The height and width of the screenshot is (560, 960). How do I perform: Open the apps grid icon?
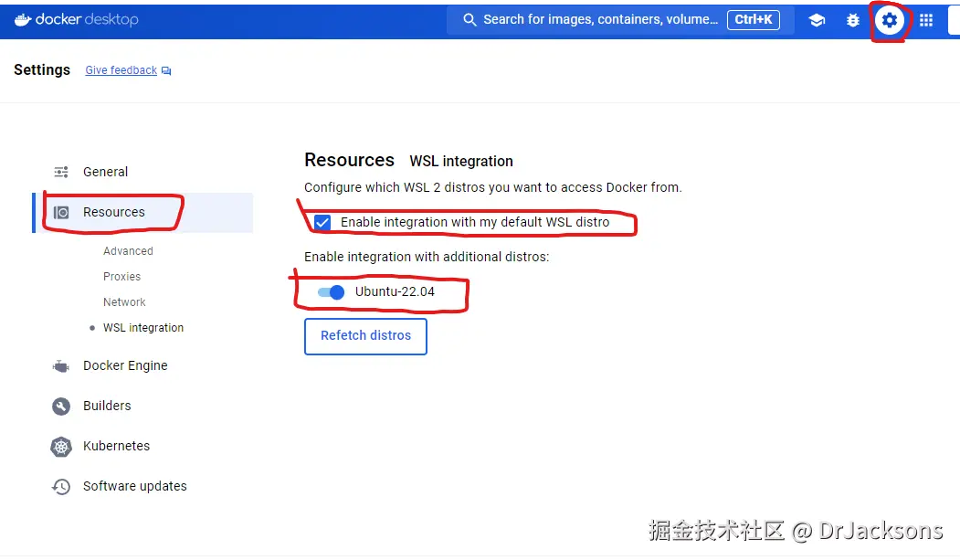click(925, 20)
